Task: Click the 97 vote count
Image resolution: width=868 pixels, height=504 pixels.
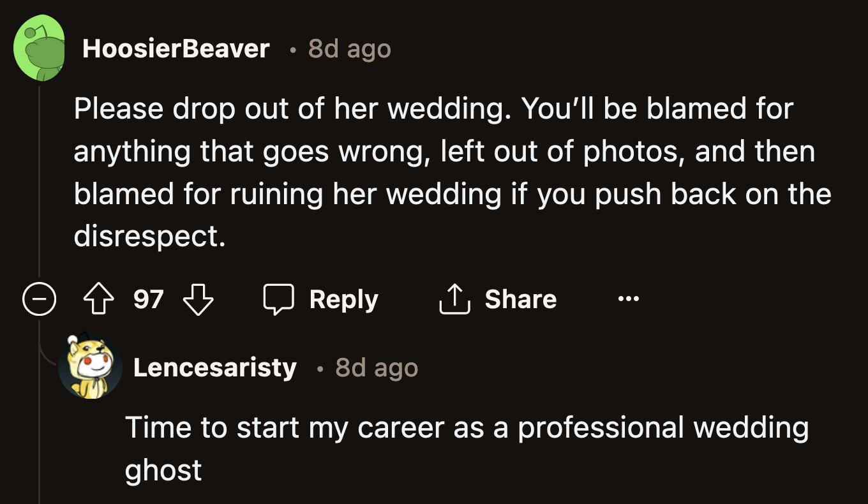Action: click(149, 299)
